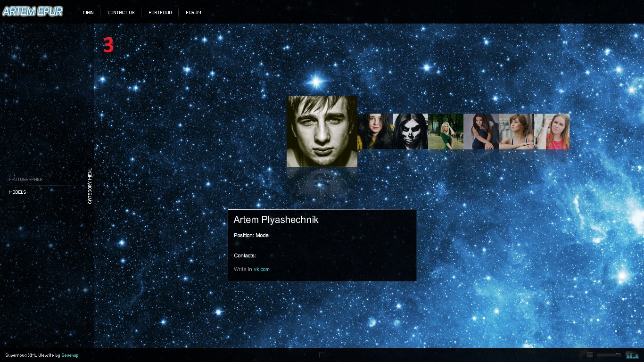The width and height of the screenshot is (644, 362).
Task: Click the fullscreen rectangle icon in footer
Action: click(x=322, y=355)
